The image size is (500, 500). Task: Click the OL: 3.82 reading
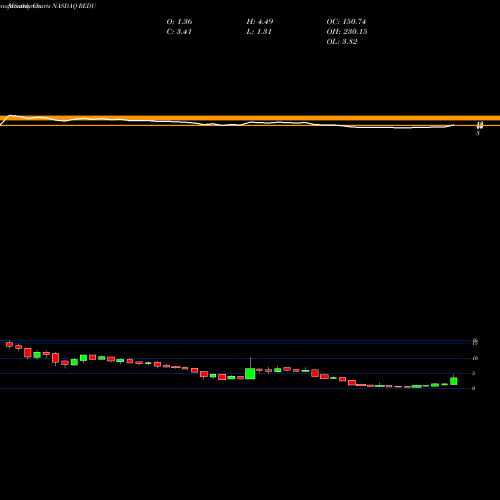click(342, 42)
